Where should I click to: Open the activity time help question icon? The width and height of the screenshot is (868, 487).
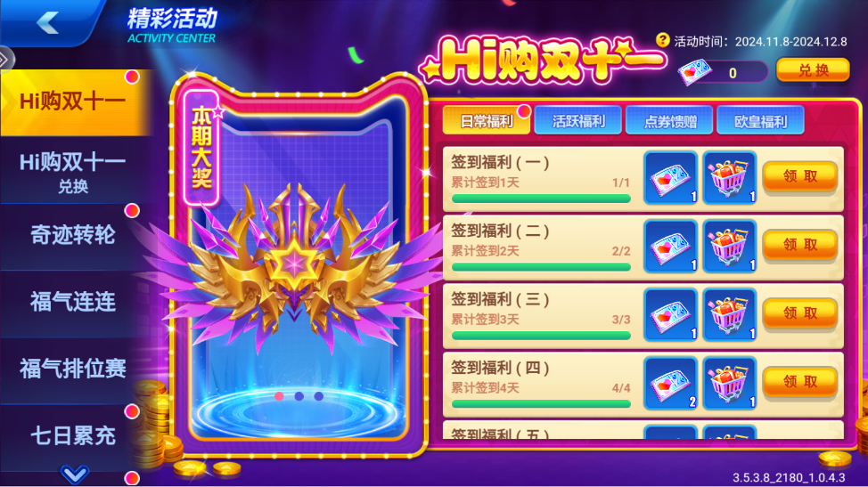(x=663, y=40)
